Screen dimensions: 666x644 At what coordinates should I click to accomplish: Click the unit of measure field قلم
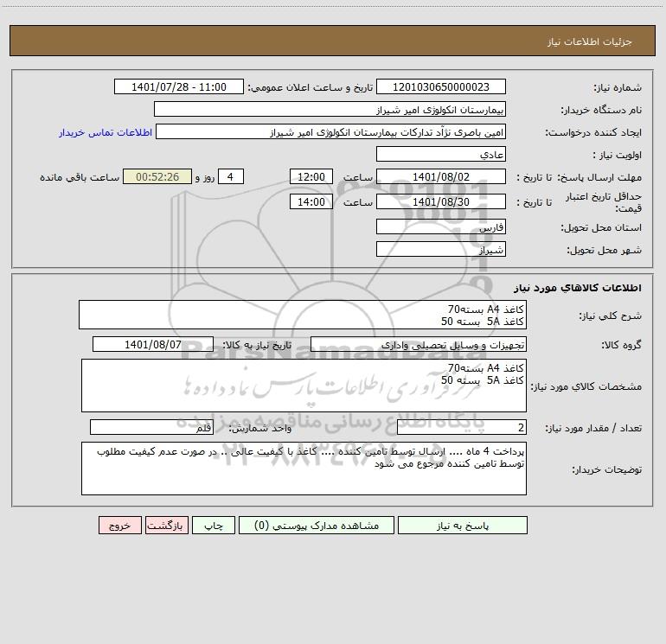(x=151, y=428)
